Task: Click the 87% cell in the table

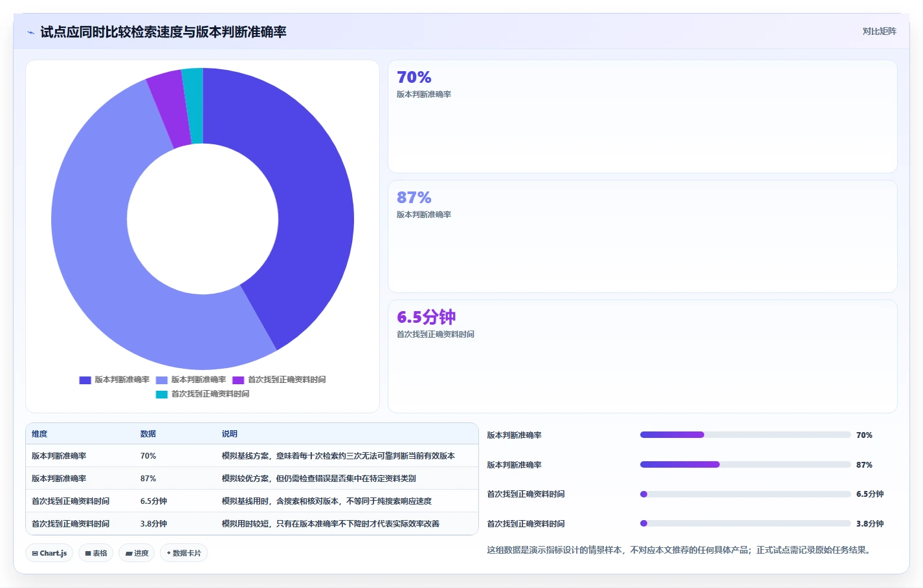Action: point(148,479)
